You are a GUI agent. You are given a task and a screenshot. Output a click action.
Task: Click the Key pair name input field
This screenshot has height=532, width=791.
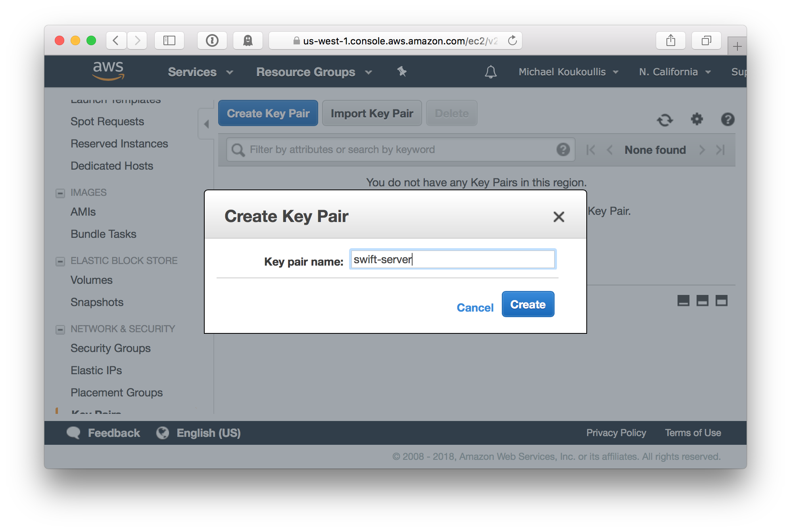pos(453,259)
